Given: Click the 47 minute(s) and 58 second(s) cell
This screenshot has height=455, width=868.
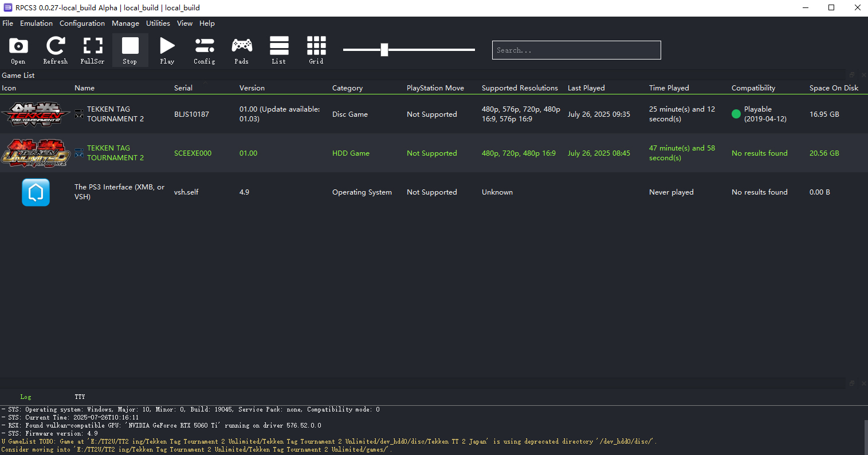Looking at the screenshot, I should coord(682,153).
